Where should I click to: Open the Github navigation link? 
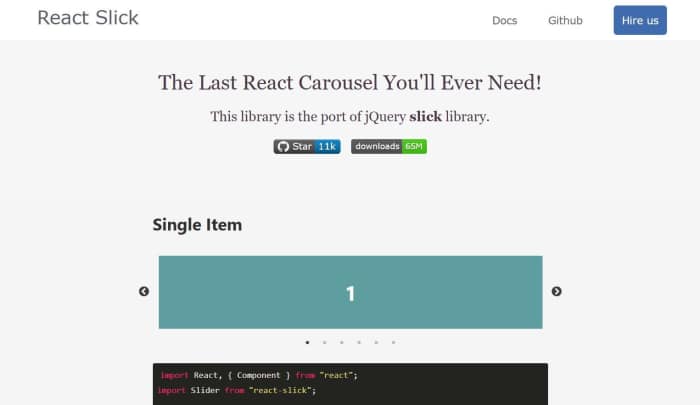click(x=565, y=21)
